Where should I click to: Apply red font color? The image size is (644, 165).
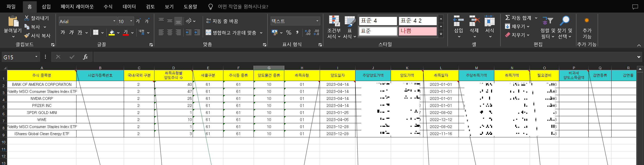126,32
